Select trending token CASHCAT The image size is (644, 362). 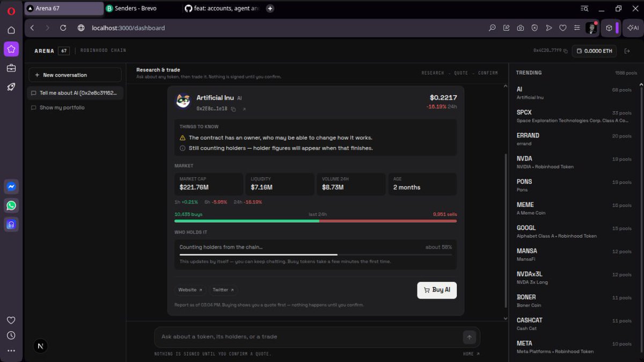click(x=574, y=324)
